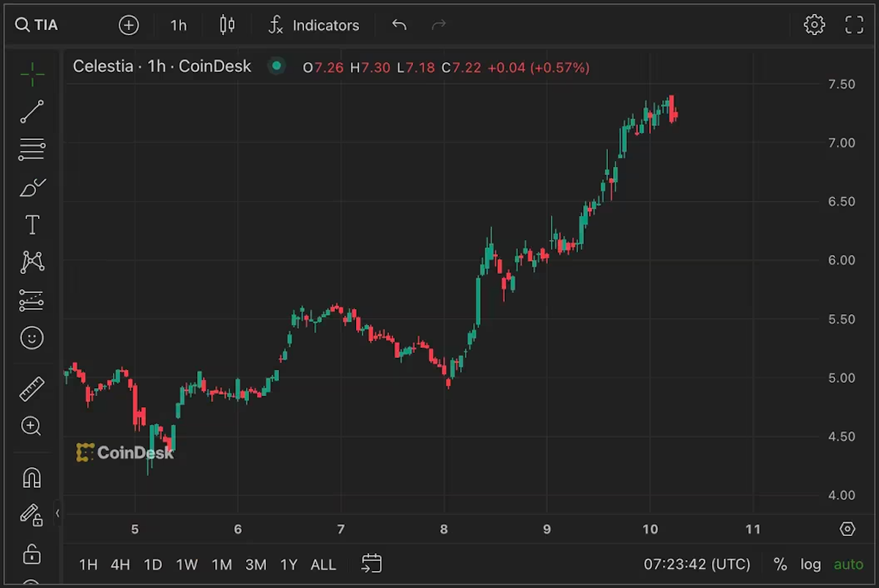Set time range to 1W
The image size is (879, 588).
[x=187, y=565]
